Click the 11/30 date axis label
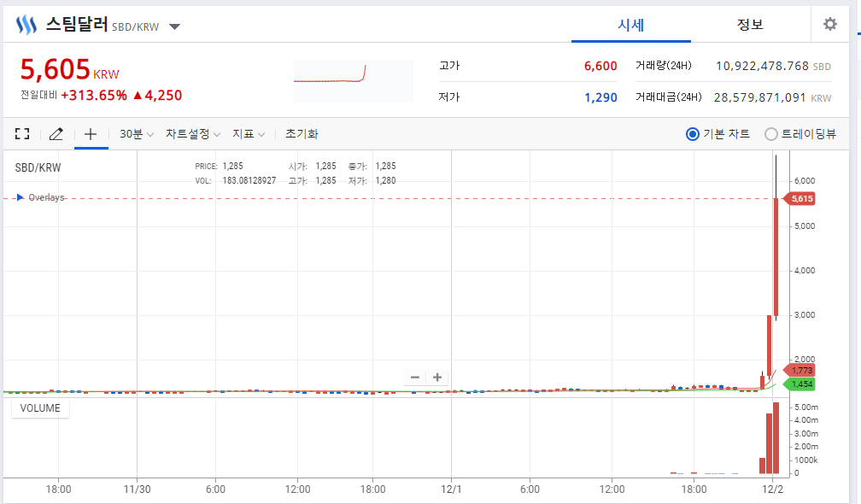The height and width of the screenshot is (504, 861). tap(137, 489)
